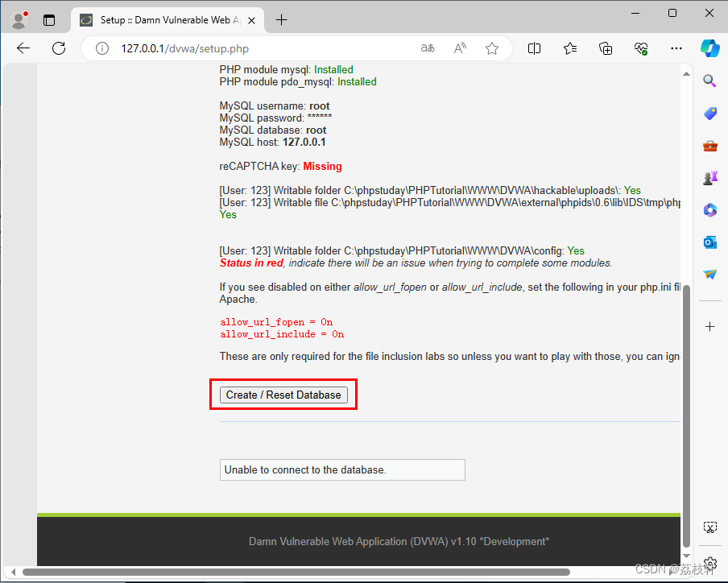The image size is (728, 583).
Task: Click the vertical scrollbar up arrow
Action: pos(686,74)
